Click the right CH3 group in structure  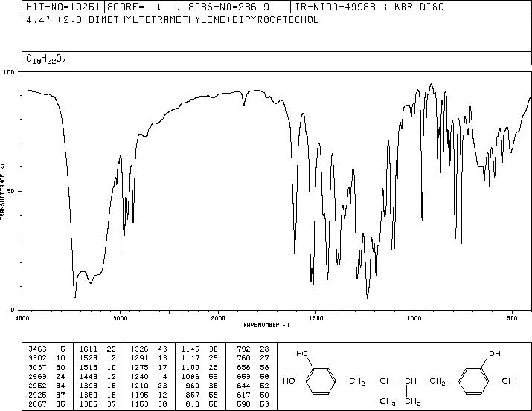(x=413, y=401)
